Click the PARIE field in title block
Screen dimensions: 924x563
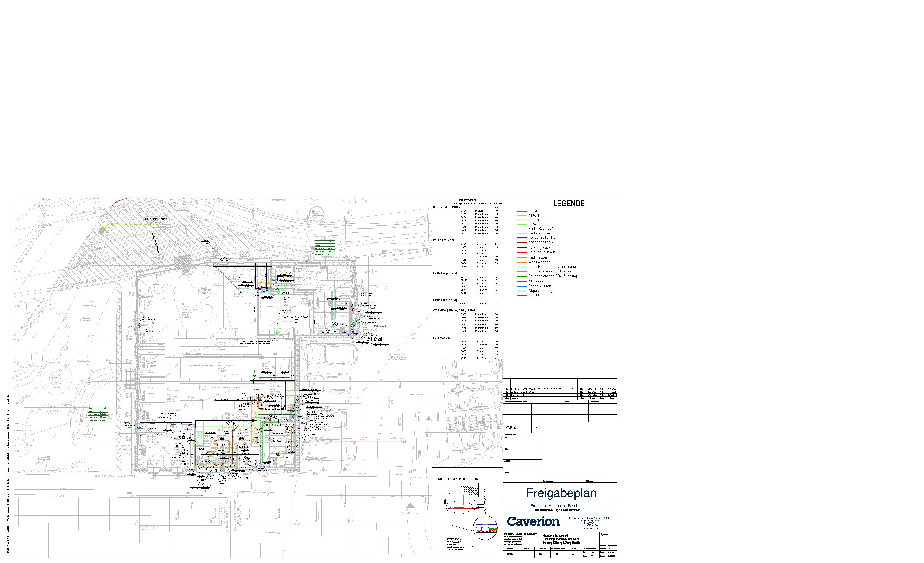511,428
